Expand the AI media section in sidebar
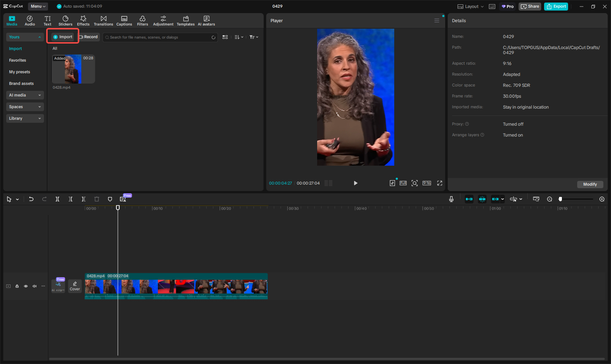Image resolution: width=611 pixels, height=364 pixels. tap(25, 95)
